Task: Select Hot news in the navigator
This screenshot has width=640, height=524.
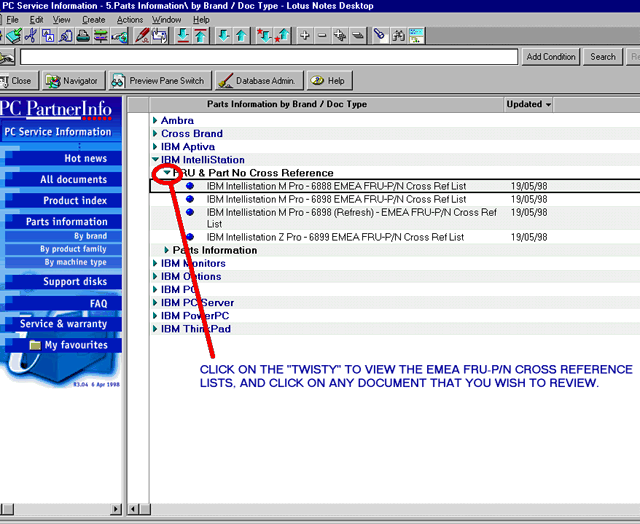Action: [85, 158]
